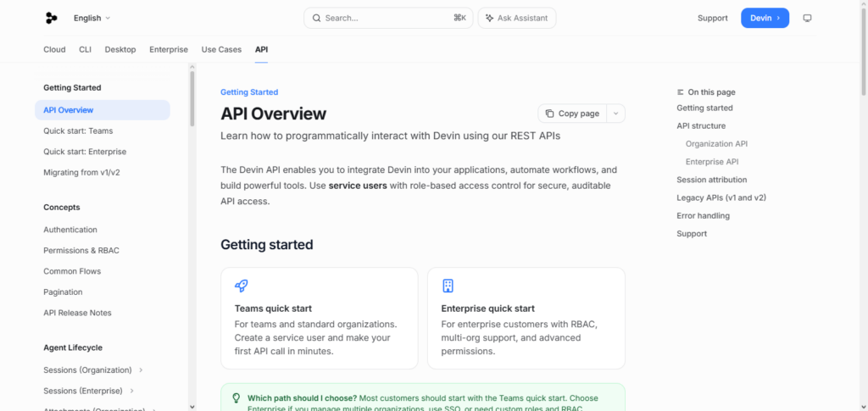Click sidebar scrollbar down arrow
Screen dimensions: 868x411
click(x=192, y=407)
